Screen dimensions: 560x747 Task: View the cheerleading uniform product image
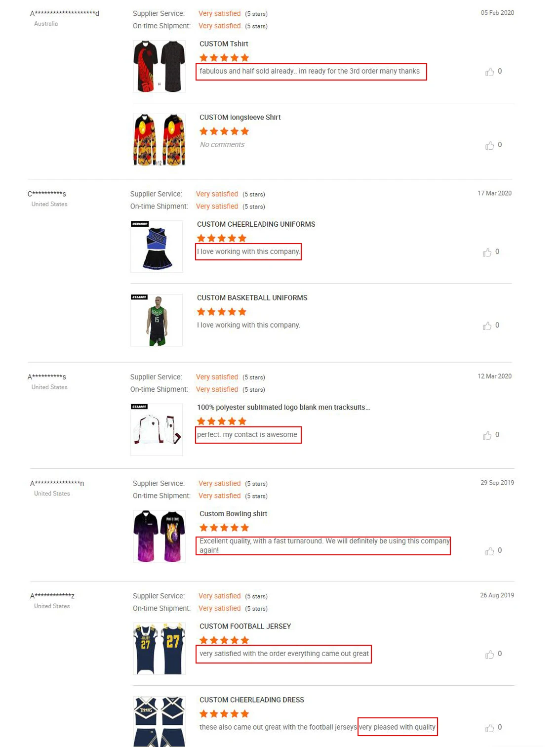point(157,247)
